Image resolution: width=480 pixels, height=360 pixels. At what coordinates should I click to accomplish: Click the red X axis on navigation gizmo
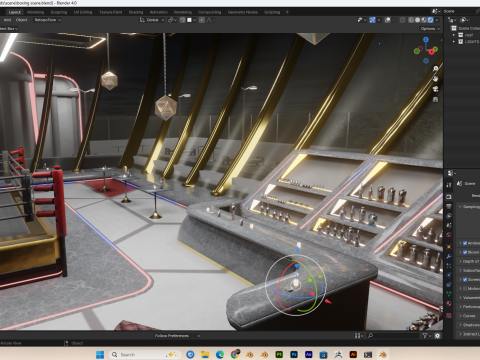click(x=431, y=52)
